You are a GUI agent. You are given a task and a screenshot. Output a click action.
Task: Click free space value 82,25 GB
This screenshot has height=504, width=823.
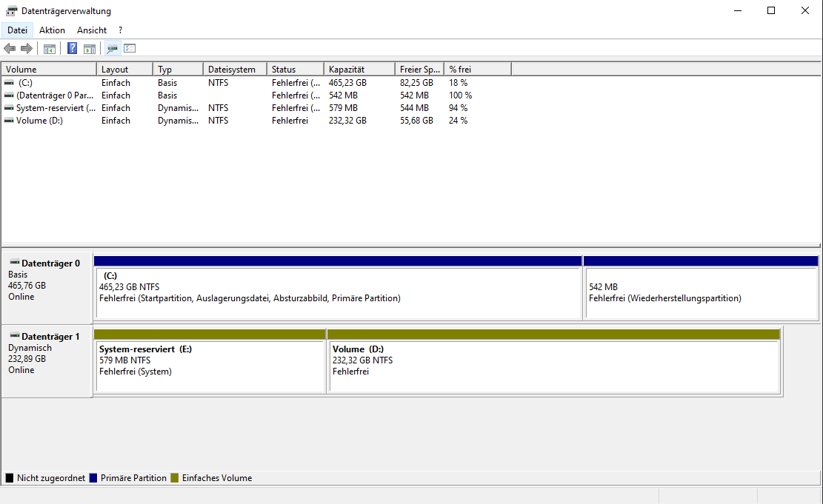coord(417,83)
